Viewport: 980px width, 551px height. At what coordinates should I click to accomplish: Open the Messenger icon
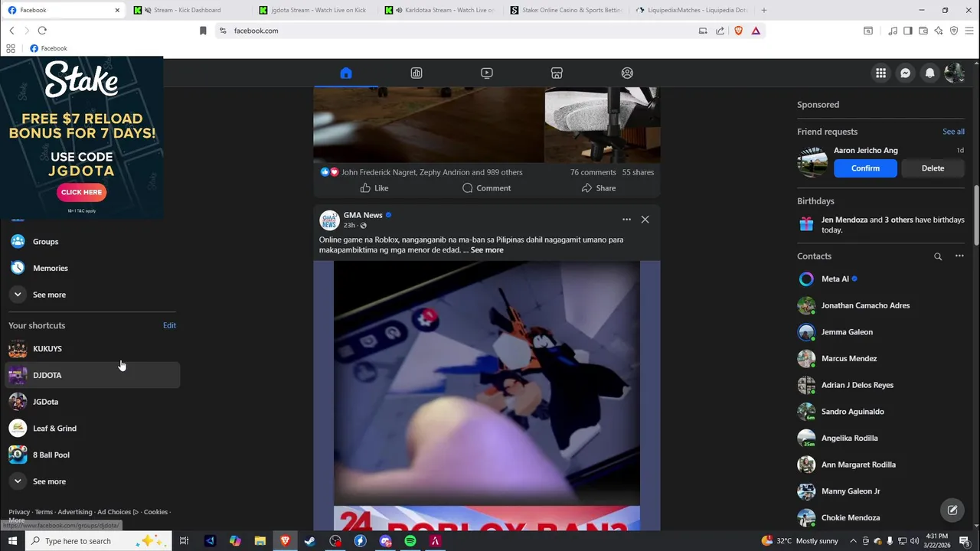tap(906, 73)
